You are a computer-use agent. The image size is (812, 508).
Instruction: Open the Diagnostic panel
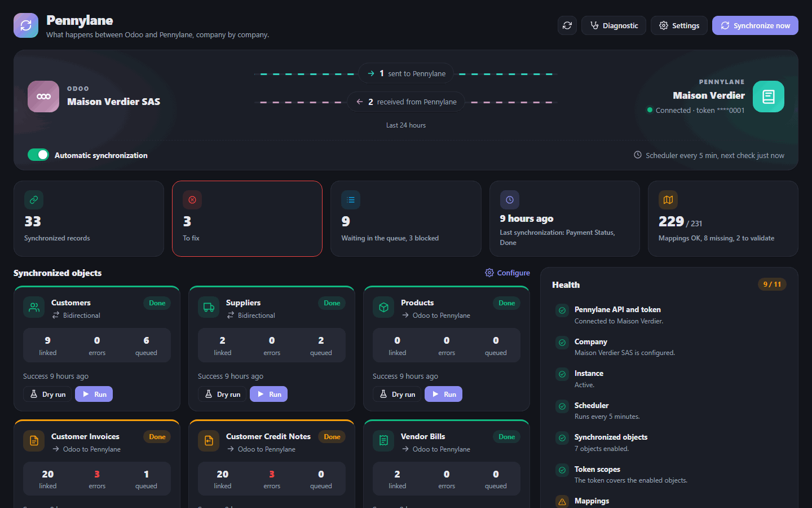point(614,25)
